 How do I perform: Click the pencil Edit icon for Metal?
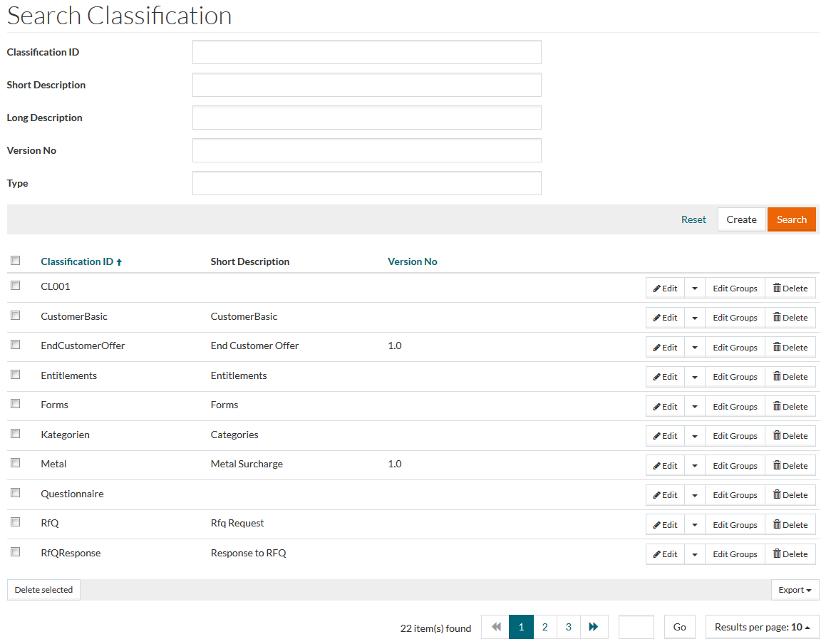[x=657, y=466]
